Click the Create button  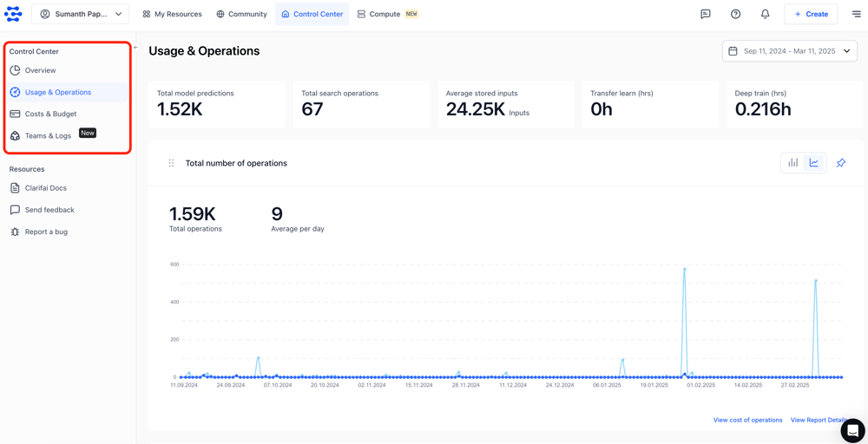tap(811, 14)
